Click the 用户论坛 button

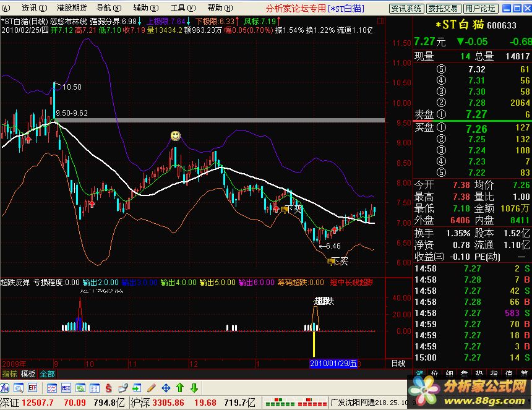coord(481,9)
